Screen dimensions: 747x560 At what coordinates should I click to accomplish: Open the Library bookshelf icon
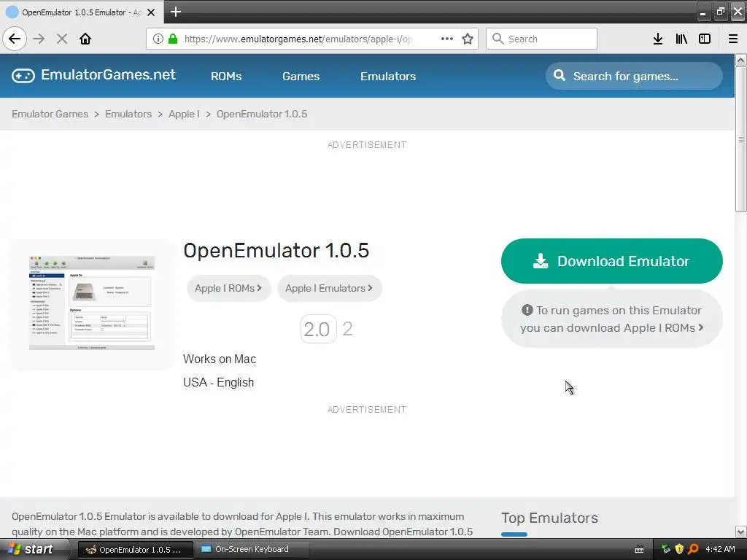tap(681, 39)
